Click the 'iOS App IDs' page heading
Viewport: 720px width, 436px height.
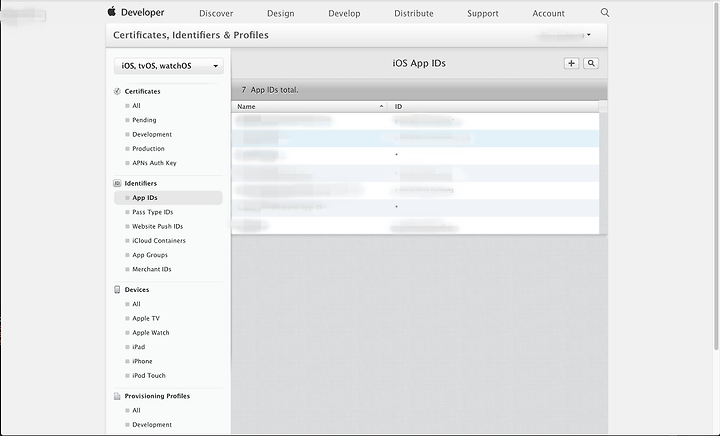click(419, 63)
